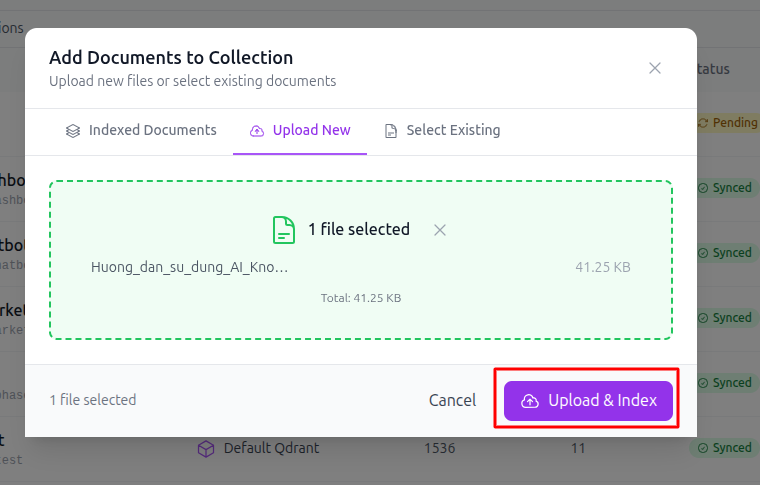Switch to the Select Existing tab
This screenshot has height=485, width=760.
[442, 130]
